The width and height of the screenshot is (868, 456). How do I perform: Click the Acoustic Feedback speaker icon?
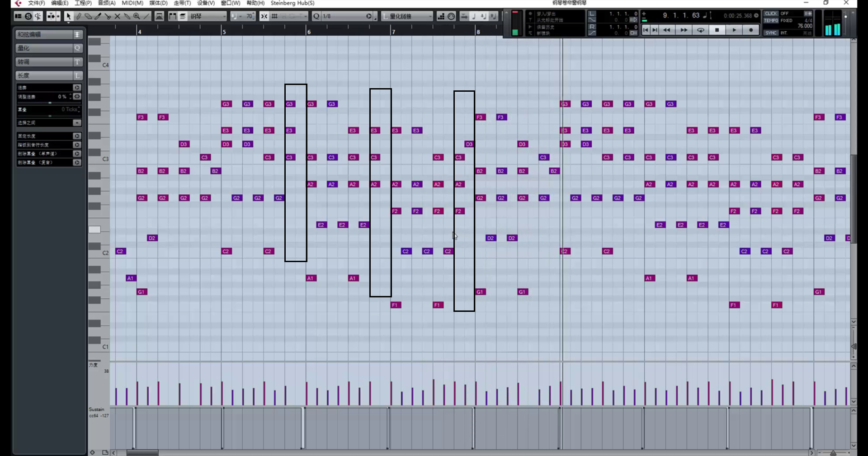(x=38, y=16)
